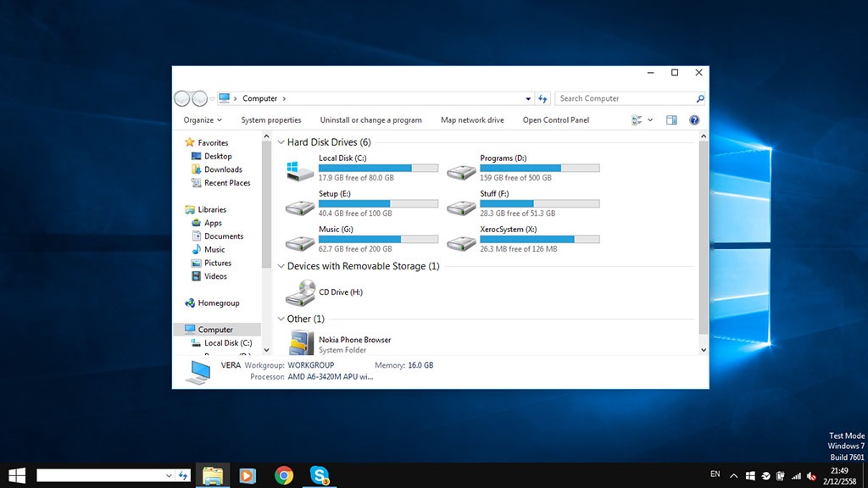Open the Documents library
This screenshot has width=868, height=488.
(x=224, y=236)
